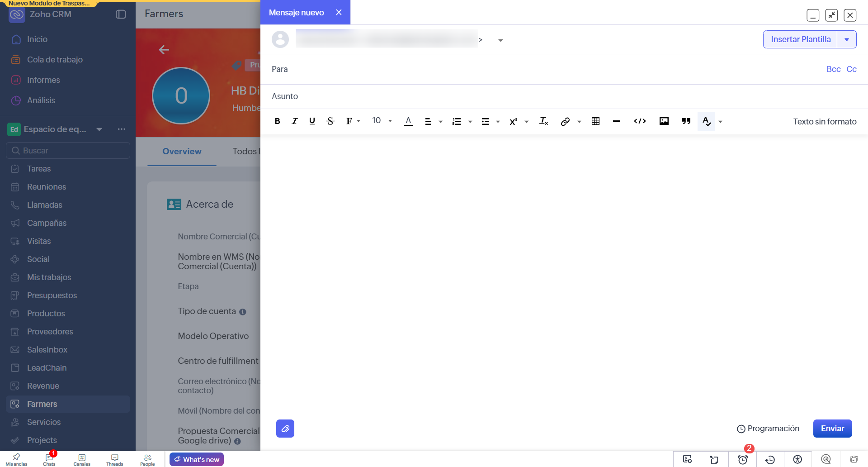Open Canales in bottom bar
868x467 pixels.
(82, 460)
